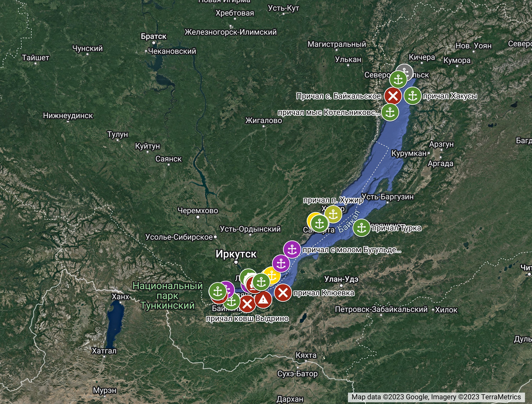This screenshot has width=532, height=404.
Task: Click the Братск city label
Action: 154,36
